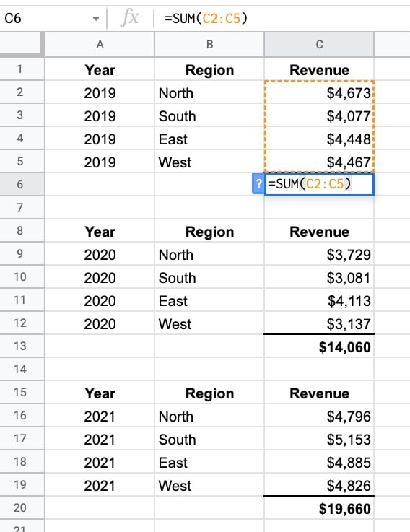This screenshot has height=532, width=410.
Task: Click the select-all corner box
Action: pos(22,44)
